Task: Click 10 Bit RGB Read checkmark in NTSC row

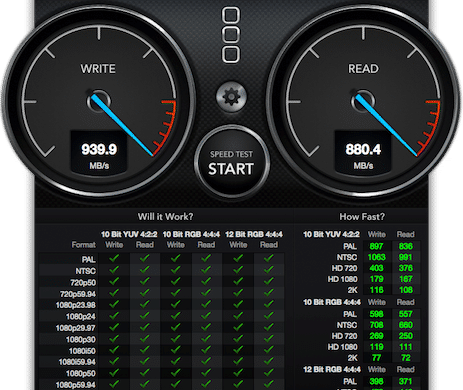Action: tap(206, 270)
